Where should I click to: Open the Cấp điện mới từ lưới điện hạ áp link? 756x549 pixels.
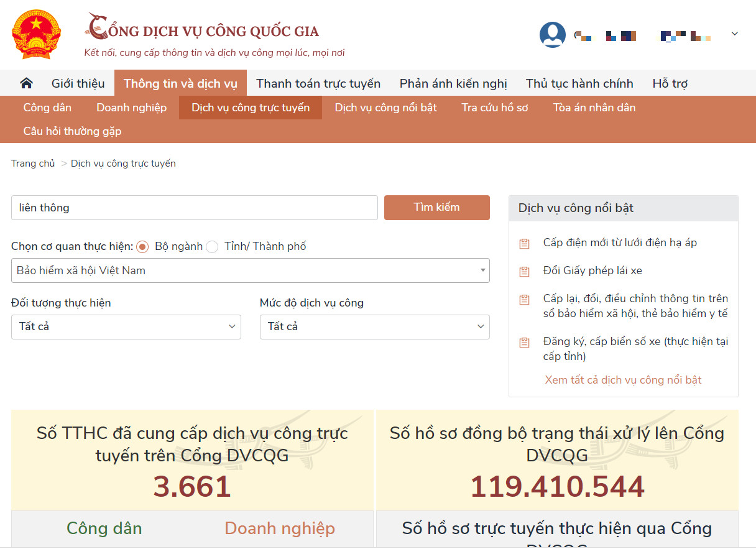pyautogui.click(x=620, y=242)
